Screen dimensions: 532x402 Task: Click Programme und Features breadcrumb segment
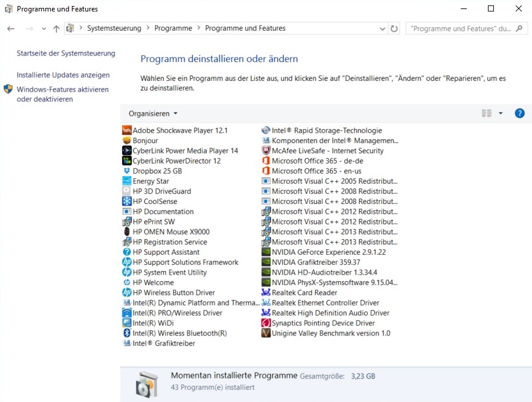245,28
